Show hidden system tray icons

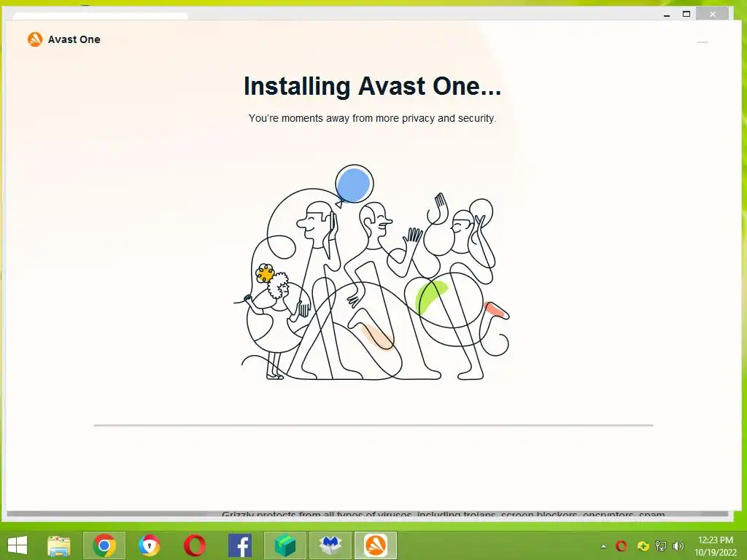[x=603, y=546]
